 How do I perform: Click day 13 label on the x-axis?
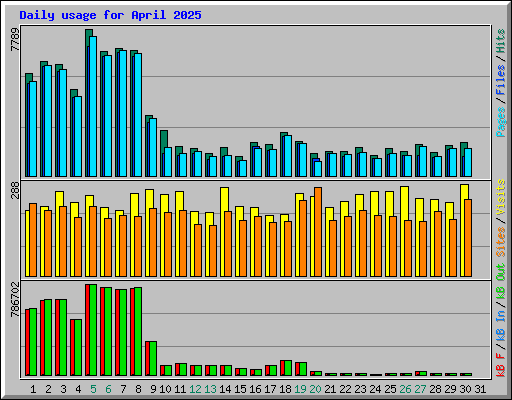(x=210, y=389)
